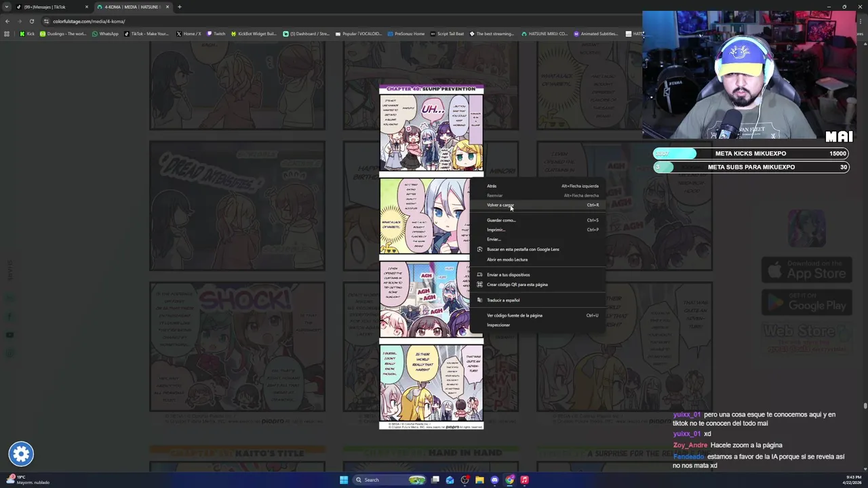Choose 'Abrir en modo Lectura' entry
Viewport: 868px width, 488px height.
coord(538,260)
